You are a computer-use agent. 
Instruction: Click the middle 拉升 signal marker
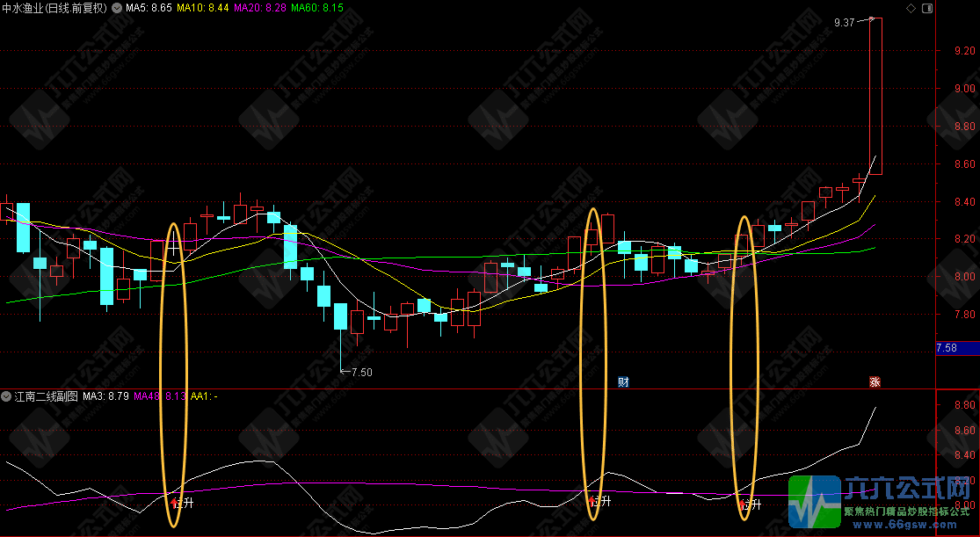tap(599, 503)
